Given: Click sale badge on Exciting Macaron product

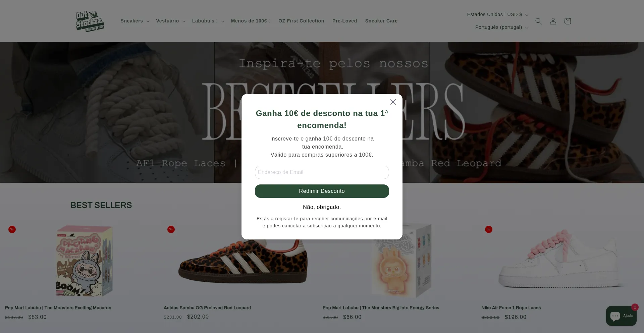Looking at the screenshot, I should pos(12,229).
